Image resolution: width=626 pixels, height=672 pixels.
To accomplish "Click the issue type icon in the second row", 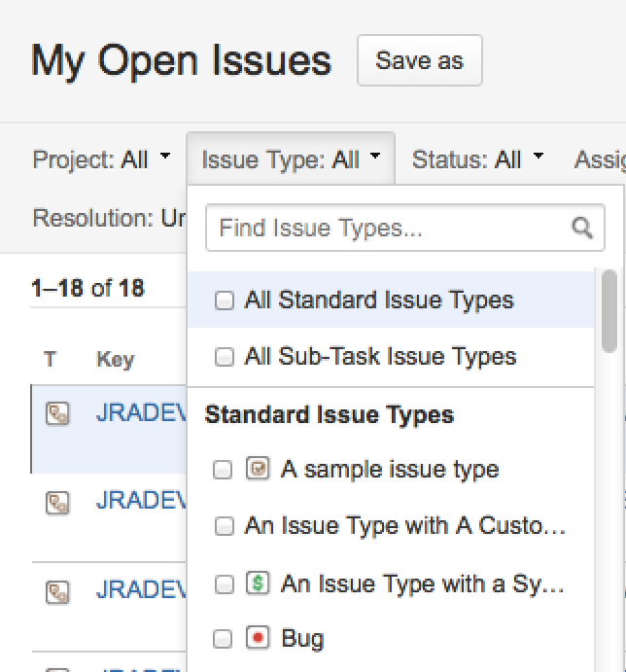I will click(x=58, y=503).
